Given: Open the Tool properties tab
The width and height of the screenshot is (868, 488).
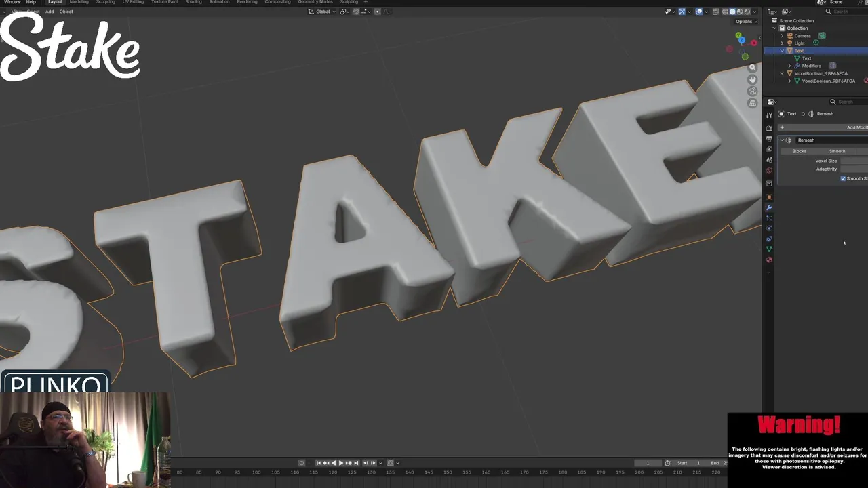Looking at the screenshot, I should click(769, 115).
